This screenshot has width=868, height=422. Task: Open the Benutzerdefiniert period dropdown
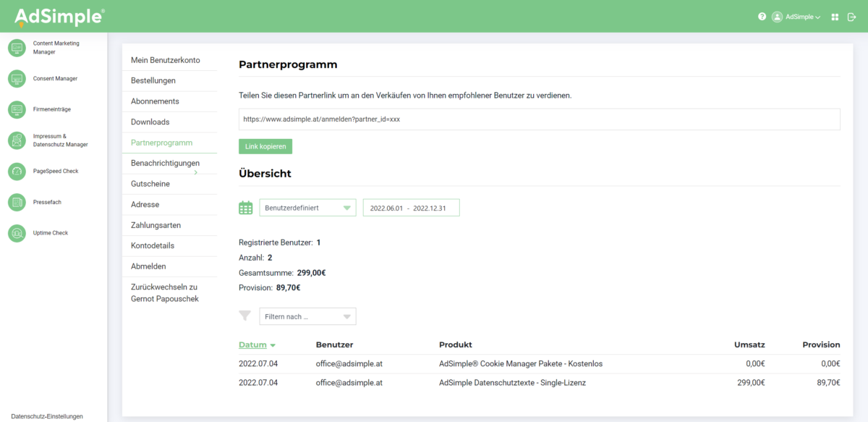click(x=307, y=208)
